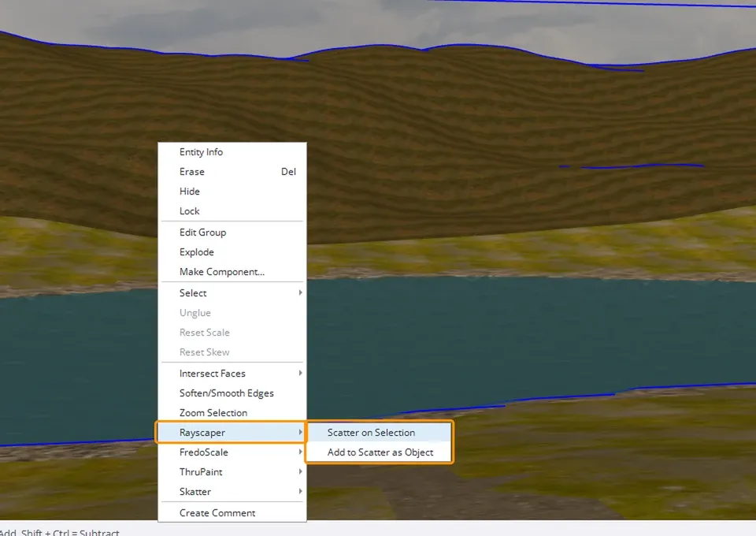Click Add to Scatter as Object
Viewport: 756px width, 536px height.
[x=380, y=452]
